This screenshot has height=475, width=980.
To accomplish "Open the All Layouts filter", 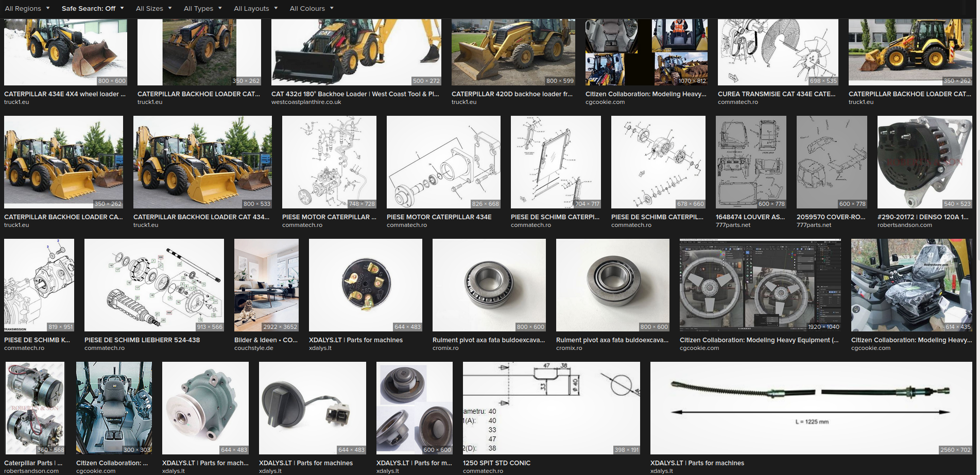I will (255, 8).
